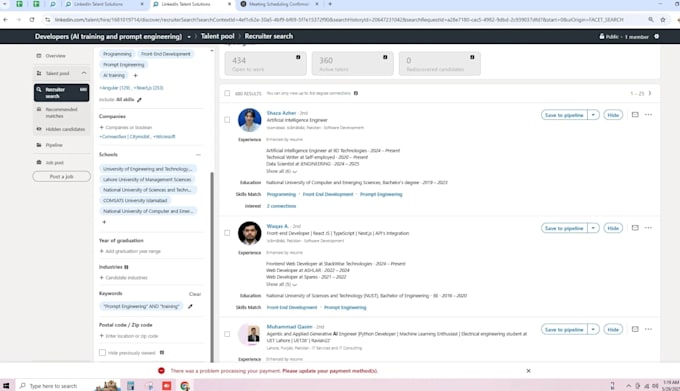Open more options for Waqas A.
This screenshot has height=391, width=680.
point(648,228)
